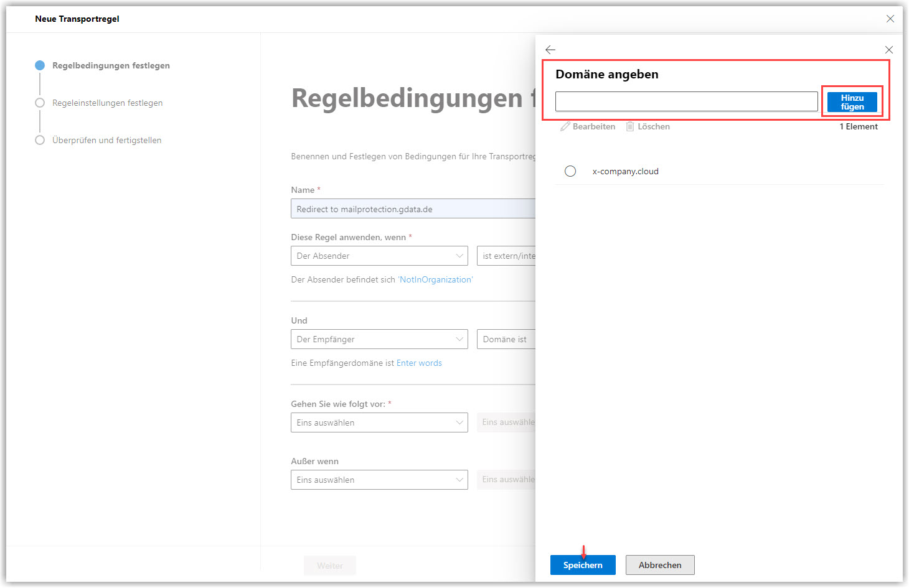This screenshot has height=588, width=909.
Task: Click the 1 Element count text
Action: pos(859,126)
